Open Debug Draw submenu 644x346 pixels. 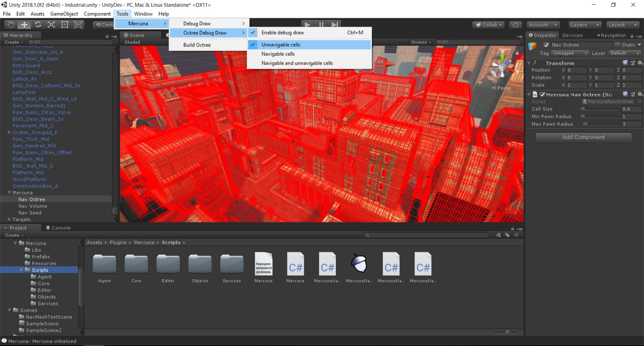tap(209, 23)
